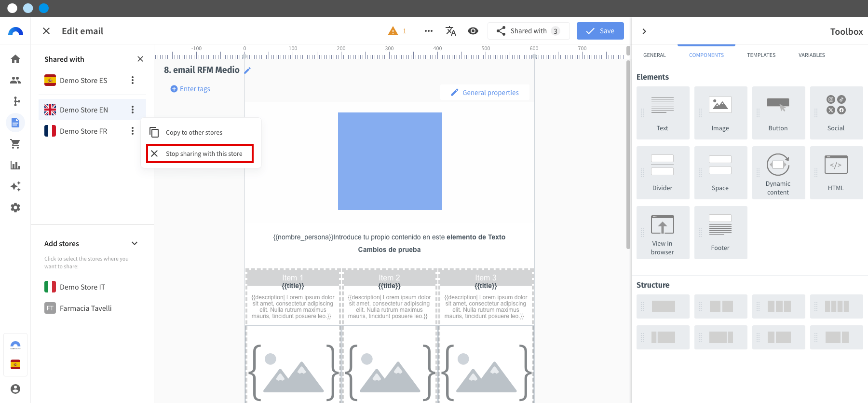Open the more options ellipsis menu
Viewport: 868px width, 403px height.
point(428,31)
